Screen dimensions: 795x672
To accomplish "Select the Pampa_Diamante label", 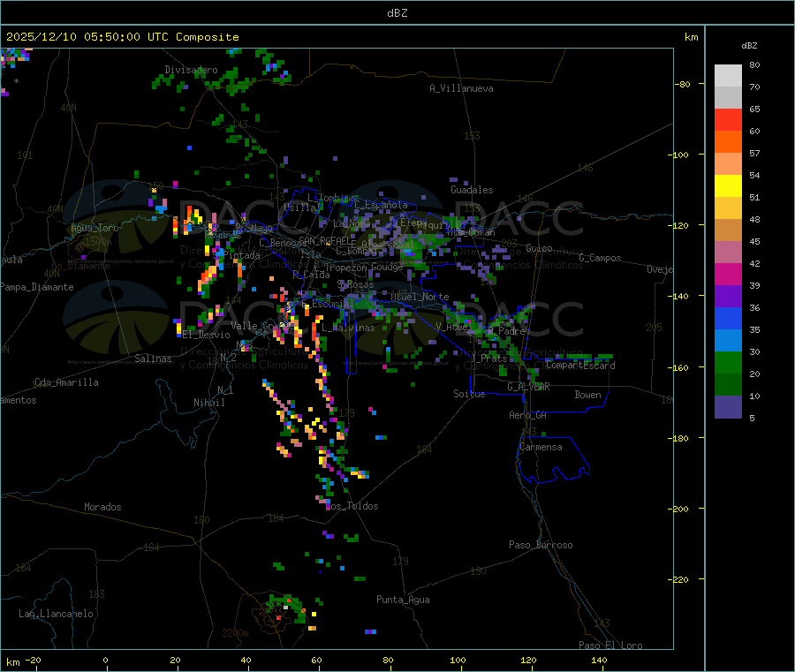I will click(37, 287).
